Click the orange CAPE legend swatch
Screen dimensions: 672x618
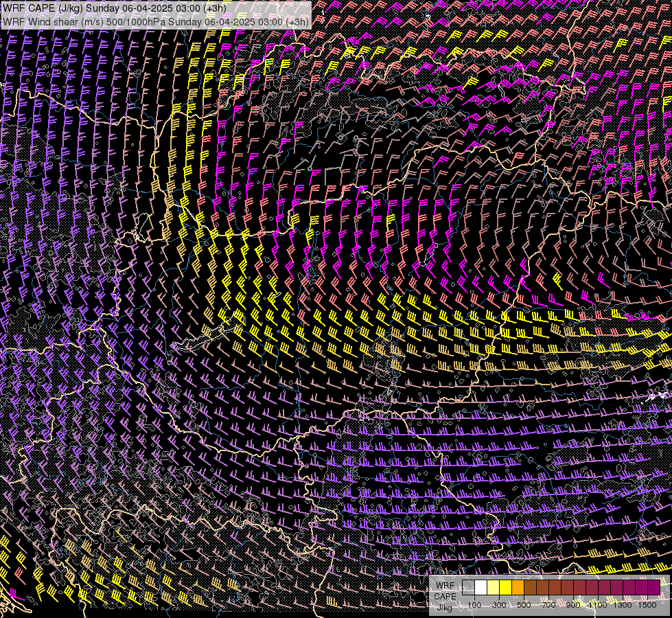pyautogui.click(x=518, y=588)
